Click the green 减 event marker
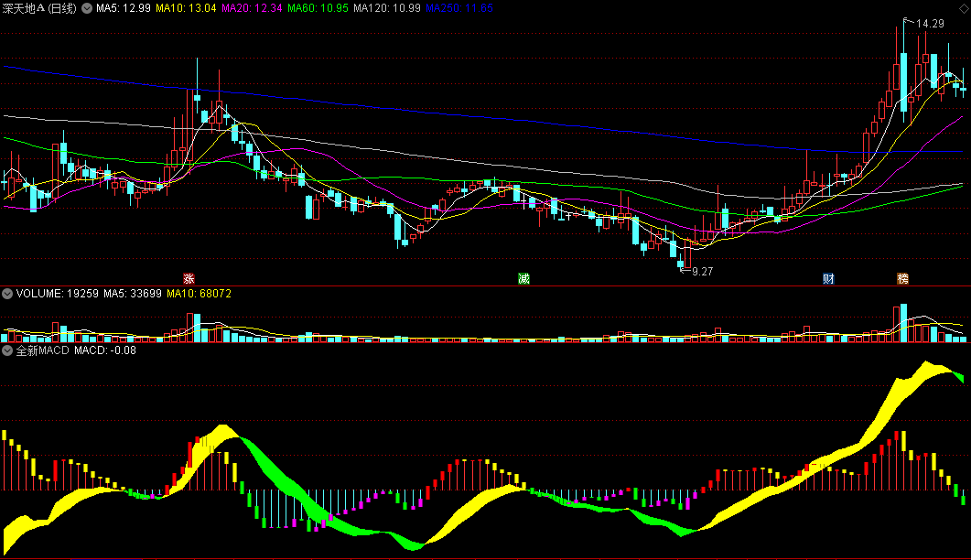This screenshot has width=971, height=560. [x=523, y=279]
